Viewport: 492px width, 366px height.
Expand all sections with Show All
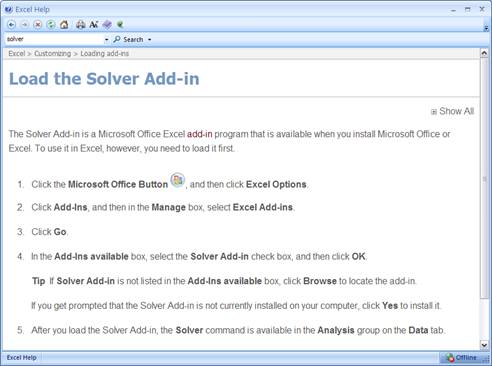[452, 111]
